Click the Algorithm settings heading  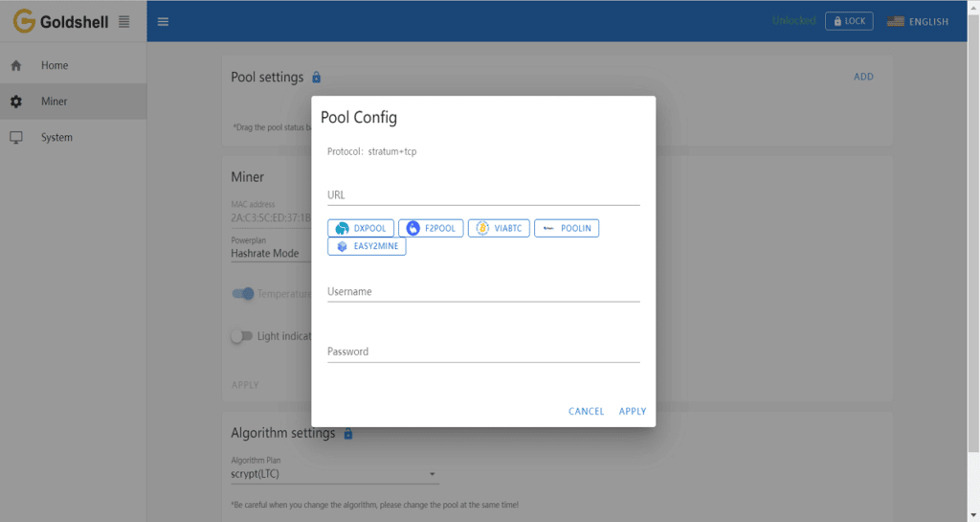click(283, 433)
